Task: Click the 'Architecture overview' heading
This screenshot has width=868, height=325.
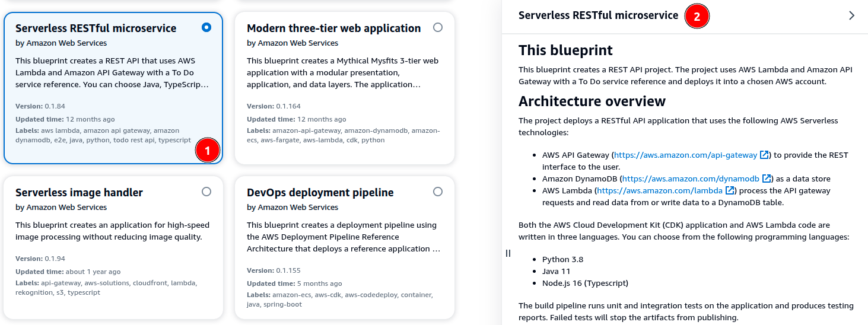Action: click(x=592, y=101)
